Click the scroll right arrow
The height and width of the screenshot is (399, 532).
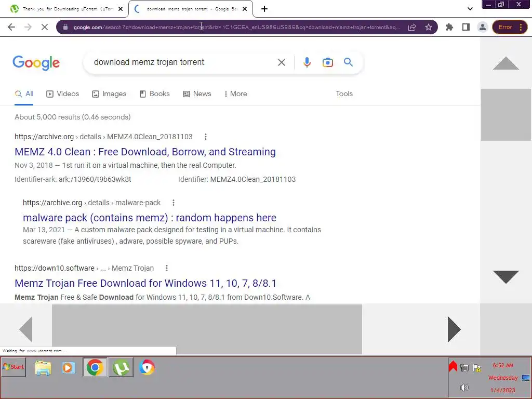(x=454, y=329)
